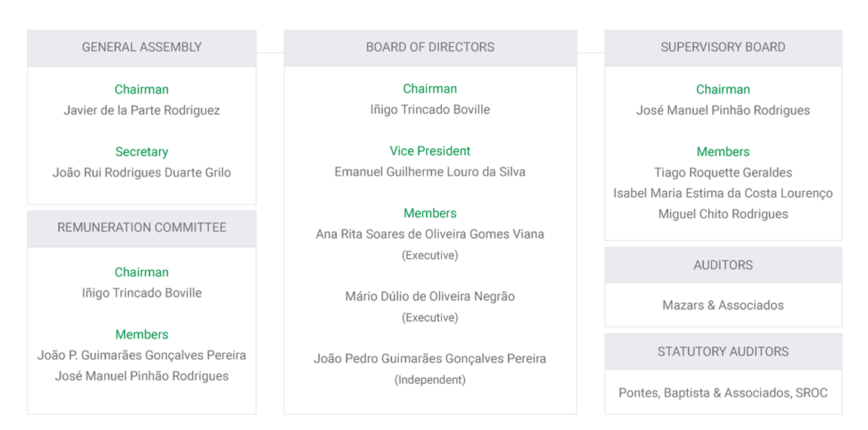Click Mário Dúlio de Oliveira Negrão
Screen dimensions: 868x430
coord(430,296)
